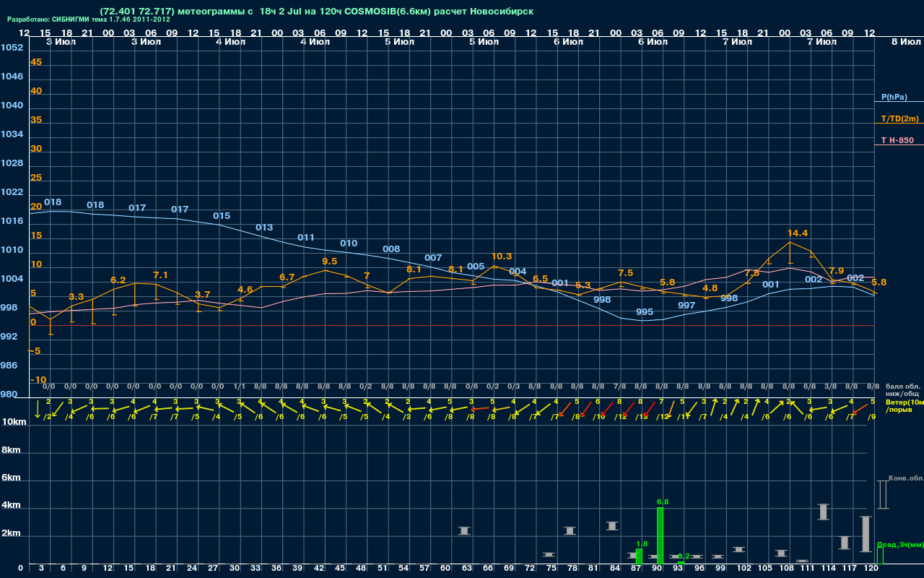The height and width of the screenshot is (578, 924).
Task: Click forecast hour 90 on bottom axis
Action: pyautogui.click(x=658, y=569)
